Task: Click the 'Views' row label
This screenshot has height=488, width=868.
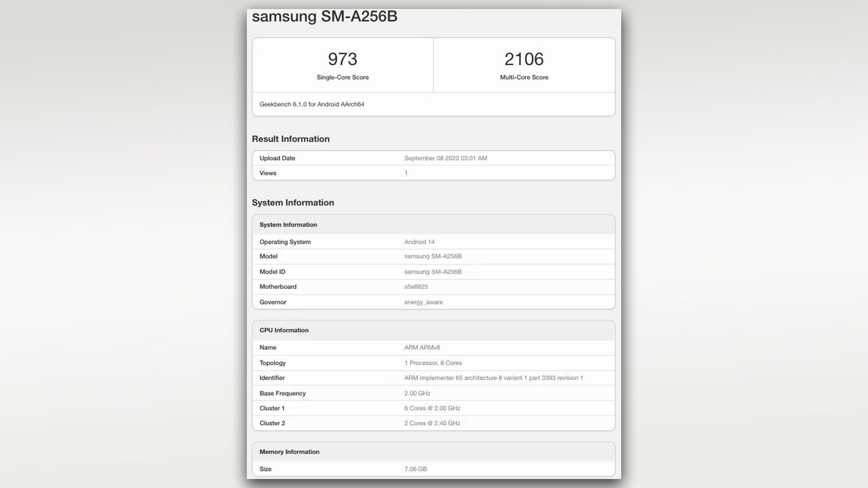Action: pyautogui.click(x=268, y=173)
